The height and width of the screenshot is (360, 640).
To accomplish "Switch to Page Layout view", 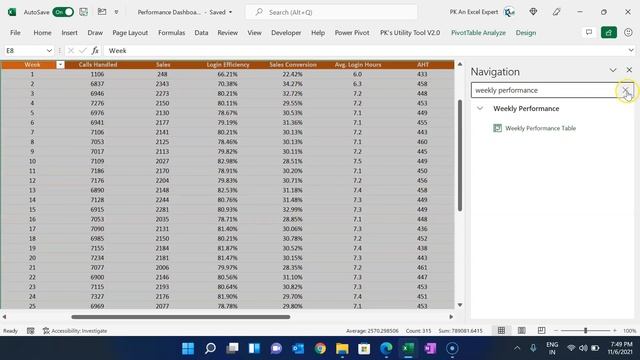I will 522,331.
